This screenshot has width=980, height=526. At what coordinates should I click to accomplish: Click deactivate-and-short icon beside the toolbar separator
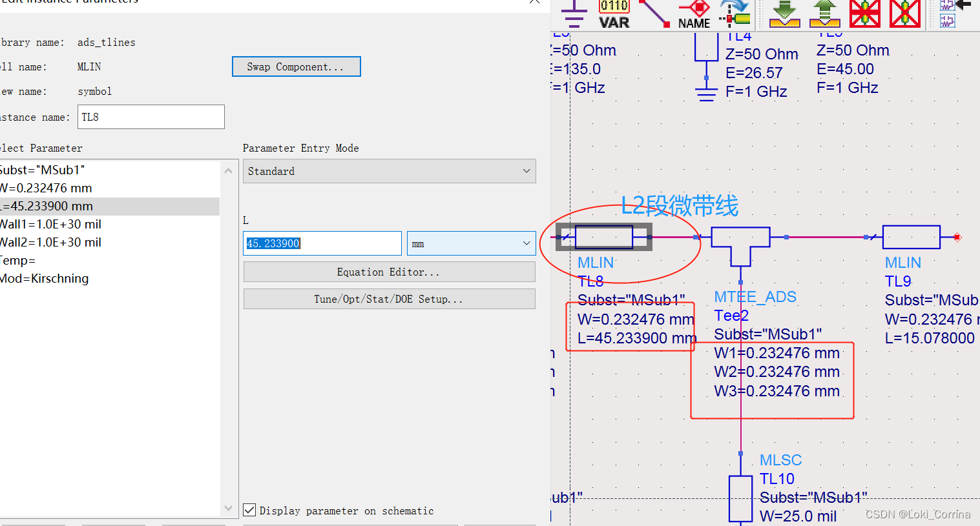click(905, 13)
